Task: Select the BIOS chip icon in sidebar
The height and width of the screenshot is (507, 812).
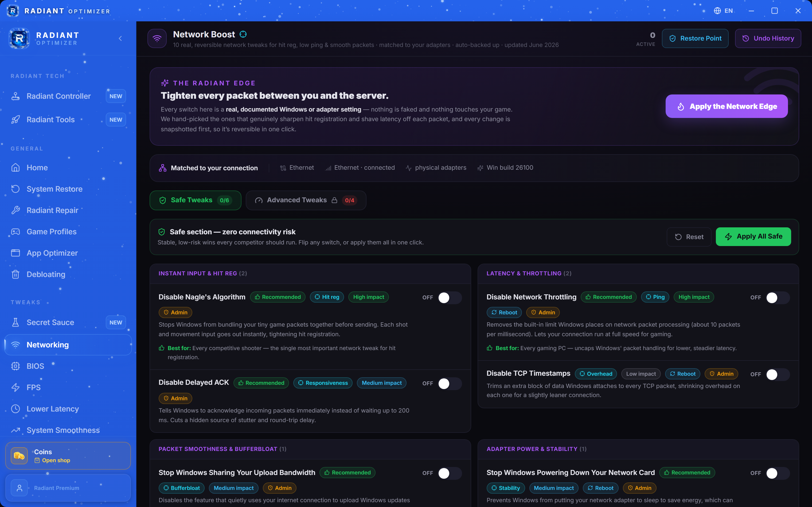Action: point(15,366)
